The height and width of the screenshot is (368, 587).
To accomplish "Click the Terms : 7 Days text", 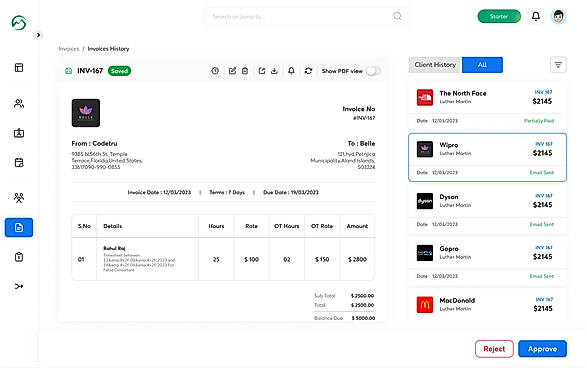I will [x=227, y=192].
